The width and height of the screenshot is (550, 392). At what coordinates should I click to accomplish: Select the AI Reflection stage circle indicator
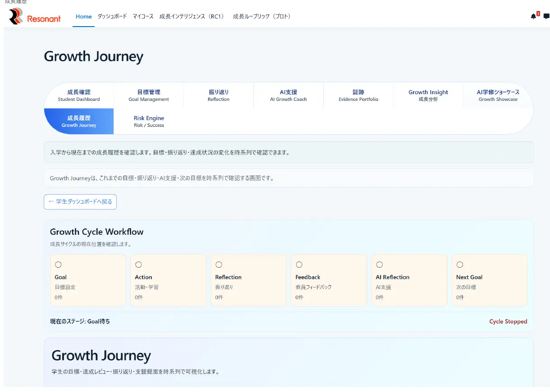[x=379, y=264]
